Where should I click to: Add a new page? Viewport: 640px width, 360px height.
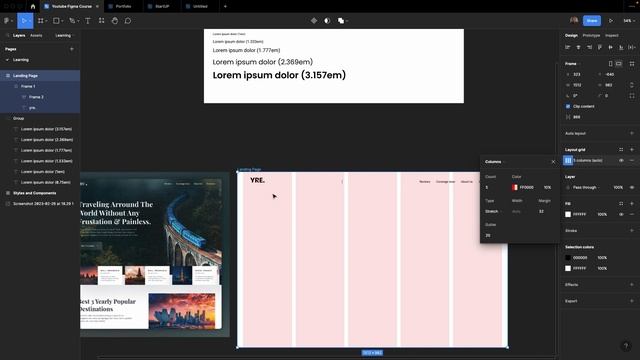[72, 49]
